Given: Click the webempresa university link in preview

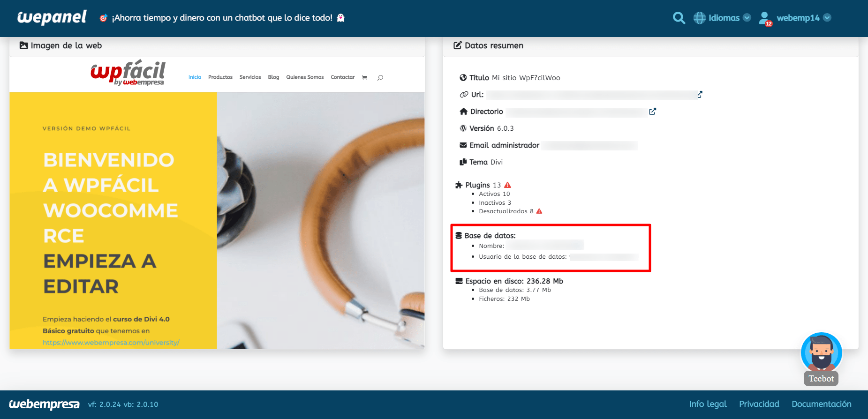Looking at the screenshot, I should click(x=111, y=342).
